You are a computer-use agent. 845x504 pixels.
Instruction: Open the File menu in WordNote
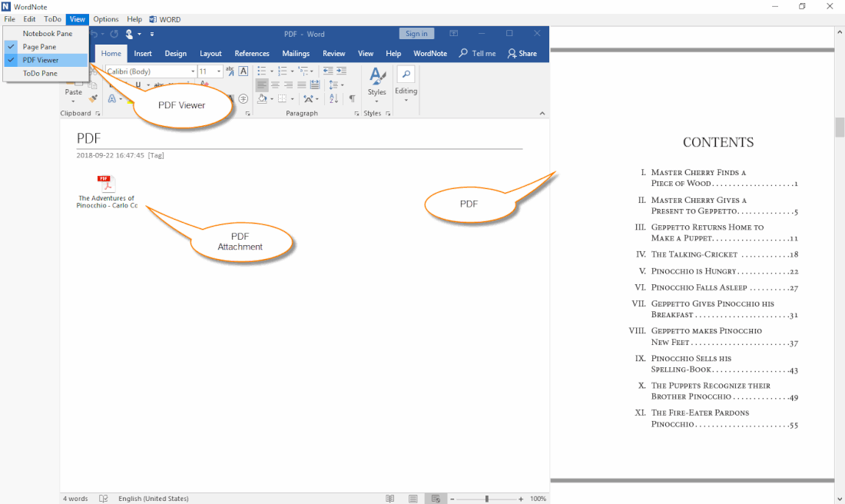tap(10, 19)
